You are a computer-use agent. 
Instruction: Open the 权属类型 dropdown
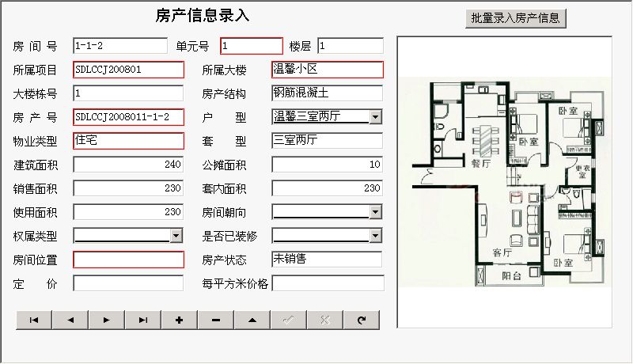pyautogui.click(x=176, y=236)
